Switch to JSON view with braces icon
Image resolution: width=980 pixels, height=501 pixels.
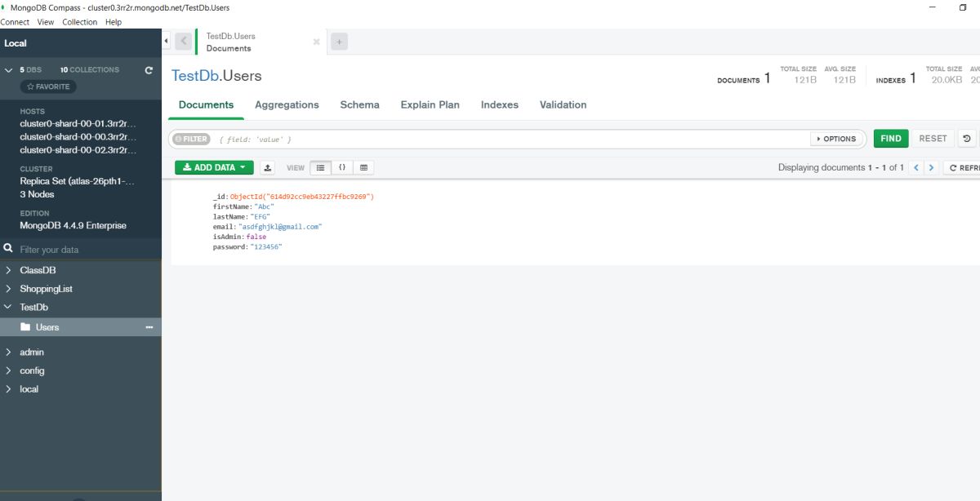tap(342, 167)
